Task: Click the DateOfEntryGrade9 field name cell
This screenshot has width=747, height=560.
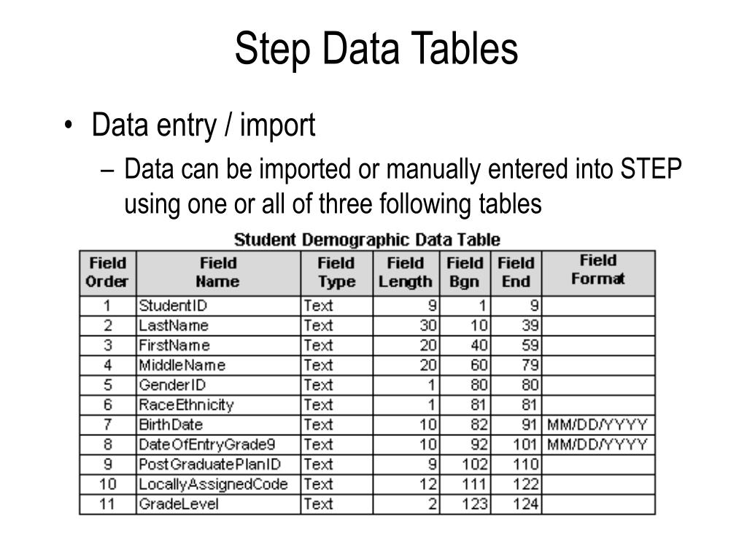Action: [x=218, y=445]
